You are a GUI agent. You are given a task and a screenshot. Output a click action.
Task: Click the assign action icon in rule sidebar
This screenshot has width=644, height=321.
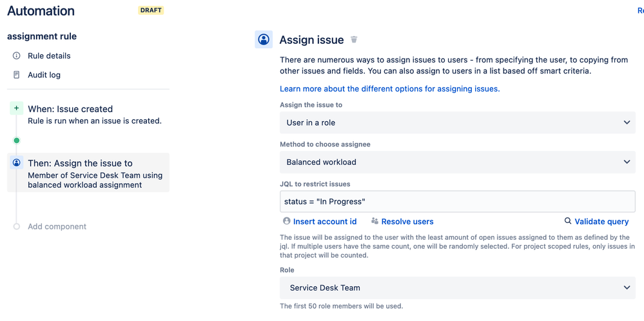click(17, 163)
